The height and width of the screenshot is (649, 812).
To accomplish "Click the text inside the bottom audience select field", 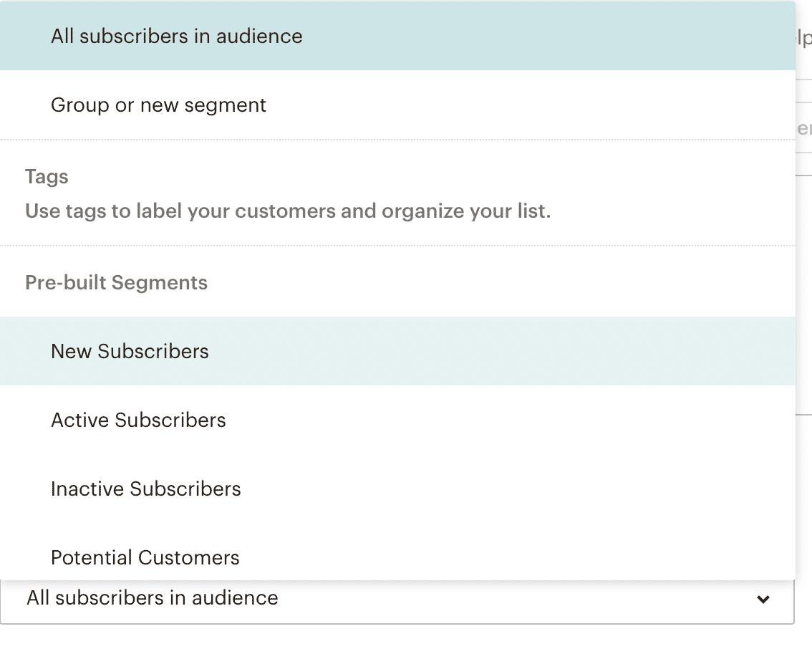I will pyautogui.click(x=153, y=597).
